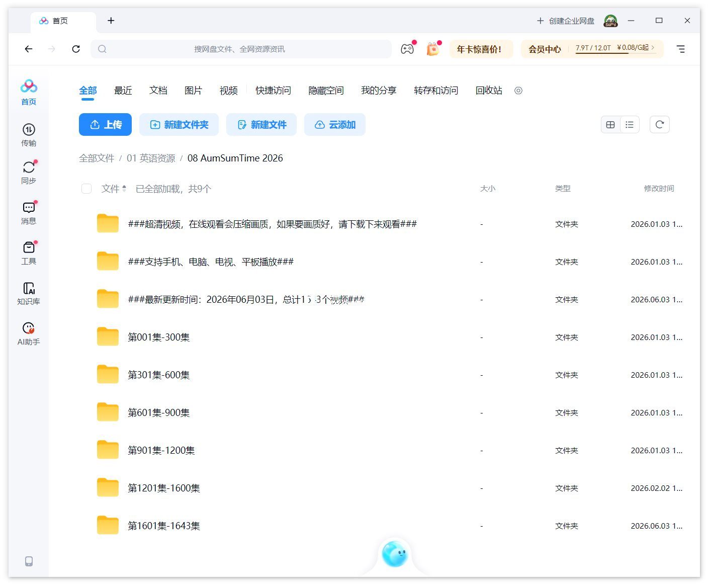Open the 同步 sync section
Viewport: 710px width, 588px height.
pos(29,173)
